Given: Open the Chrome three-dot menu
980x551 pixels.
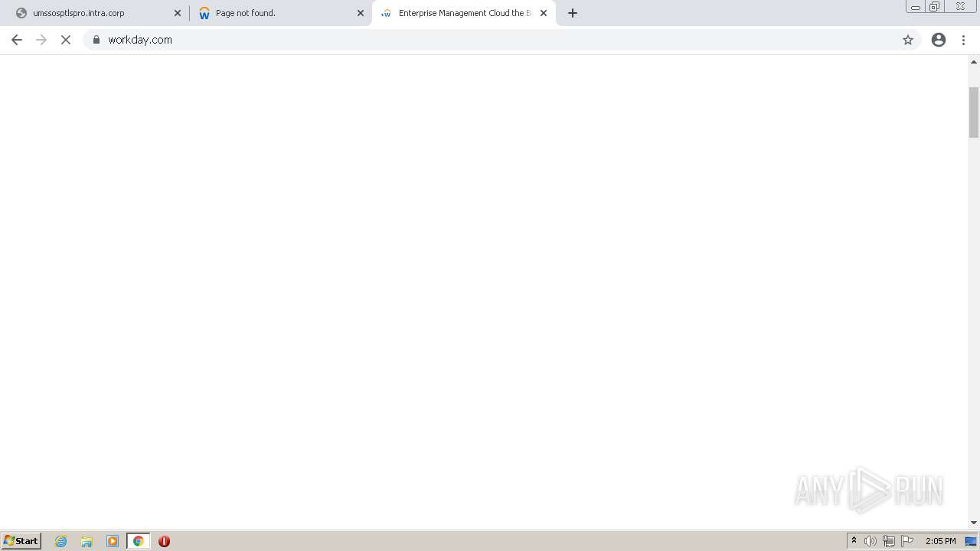Looking at the screenshot, I should [964, 40].
